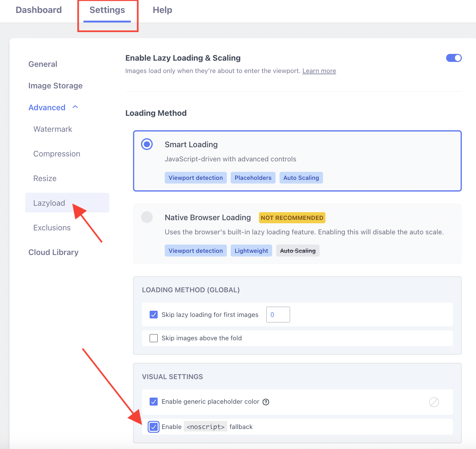Select Native Browser Loading radio button
The height and width of the screenshot is (449, 476).
tap(147, 217)
